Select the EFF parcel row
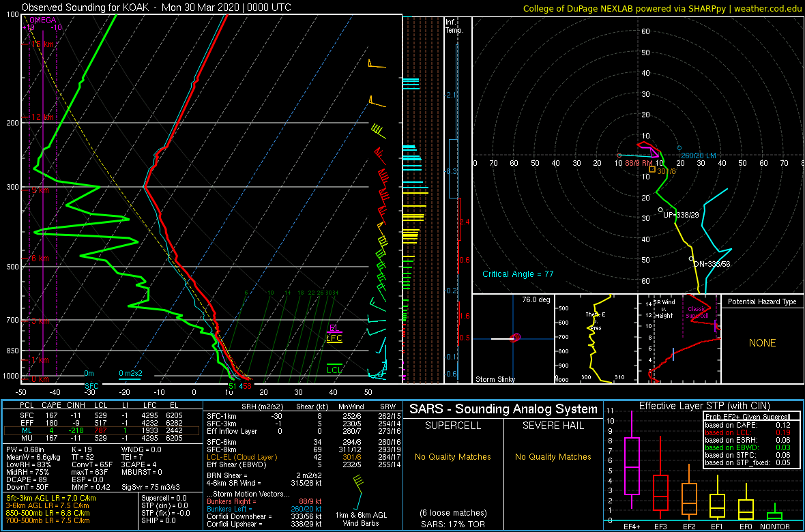Screen dimensions: 805x532 (x=101, y=422)
